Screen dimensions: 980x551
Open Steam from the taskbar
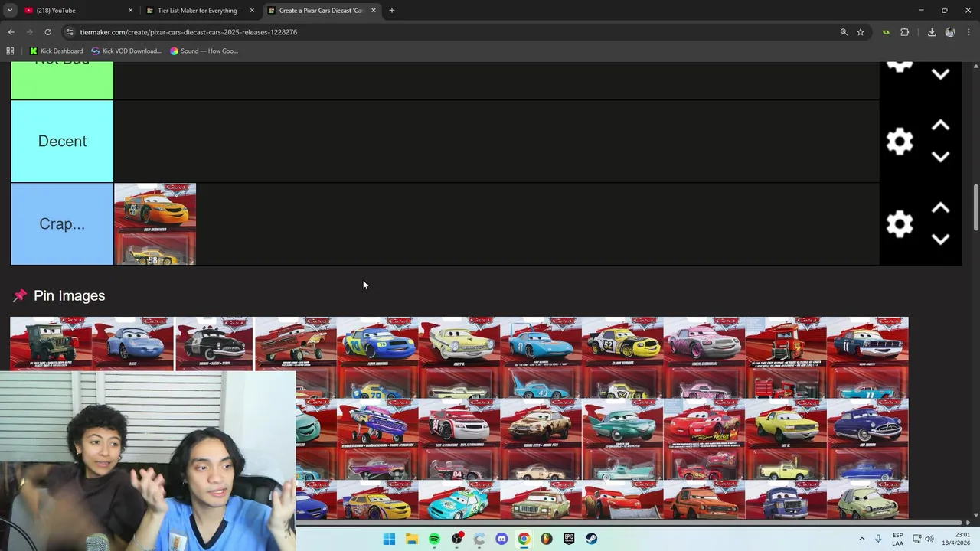pyautogui.click(x=591, y=539)
